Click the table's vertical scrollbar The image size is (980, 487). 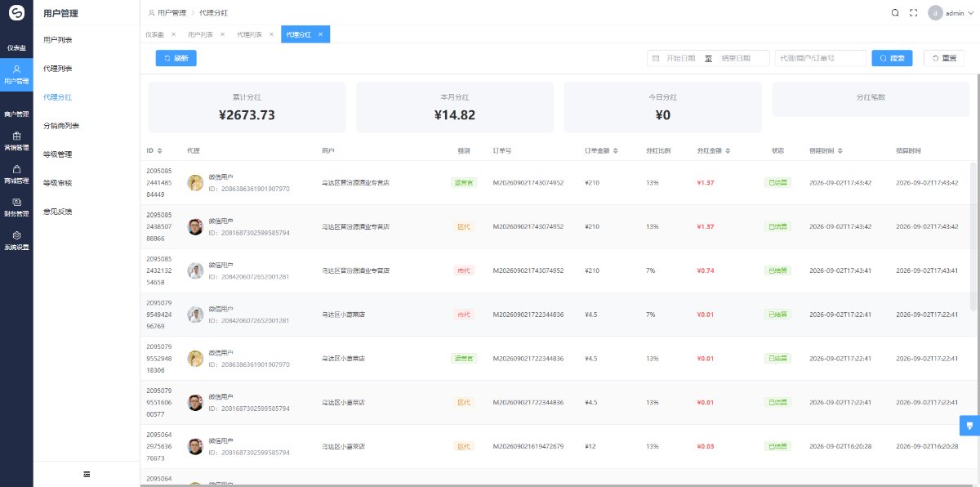pyautogui.click(x=973, y=237)
